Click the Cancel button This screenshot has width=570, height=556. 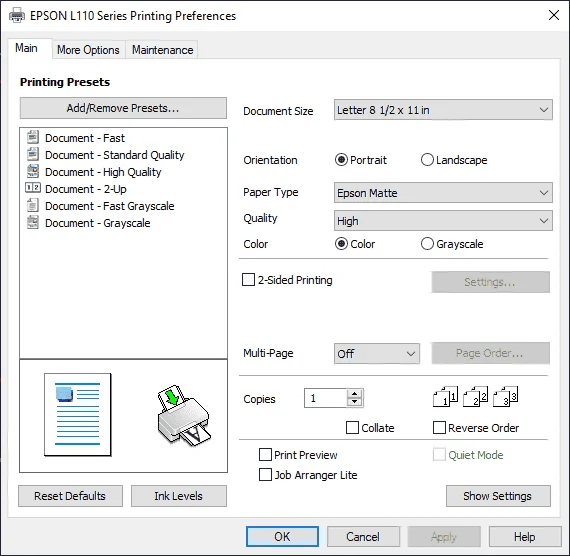point(363,537)
